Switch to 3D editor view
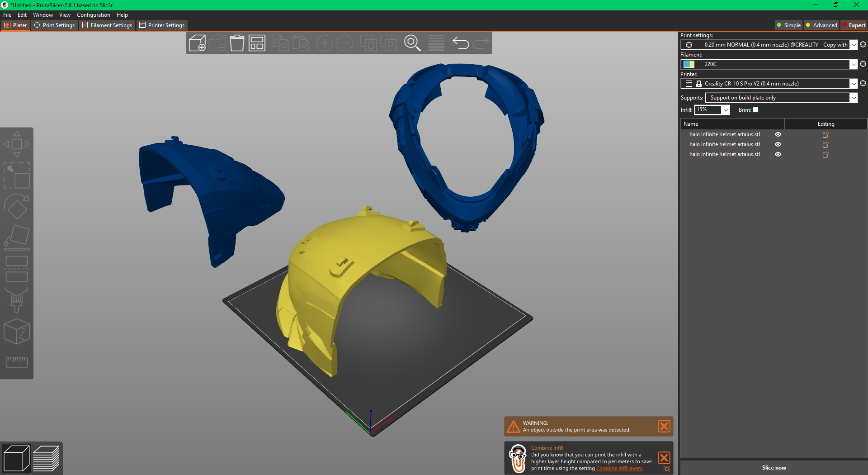This screenshot has height=475, width=868. (16, 458)
